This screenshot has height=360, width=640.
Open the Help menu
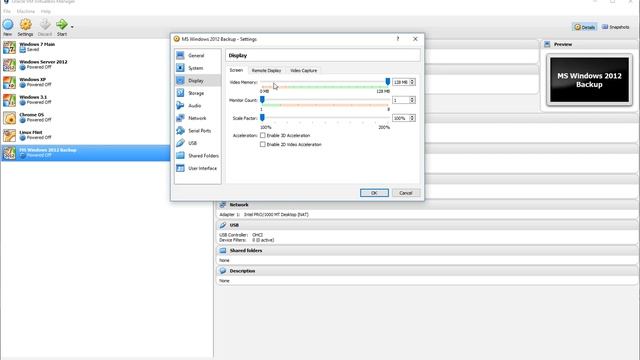point(46,11)
